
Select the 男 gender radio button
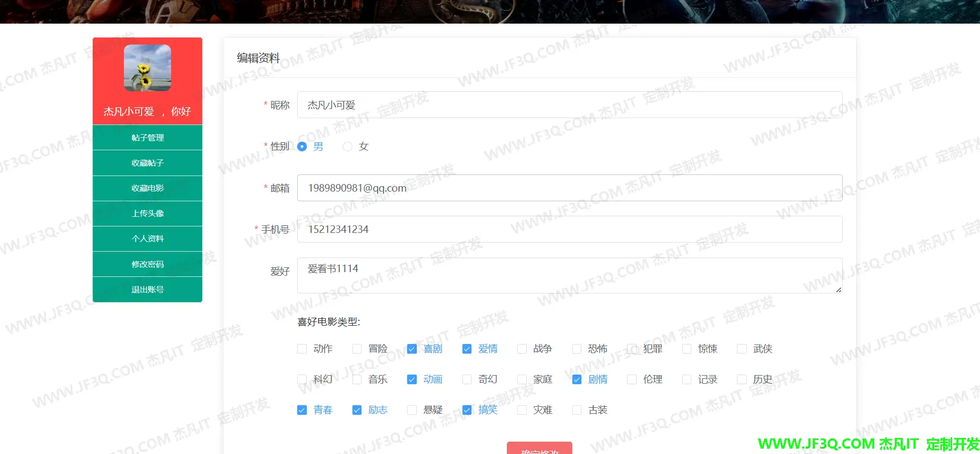302,147
